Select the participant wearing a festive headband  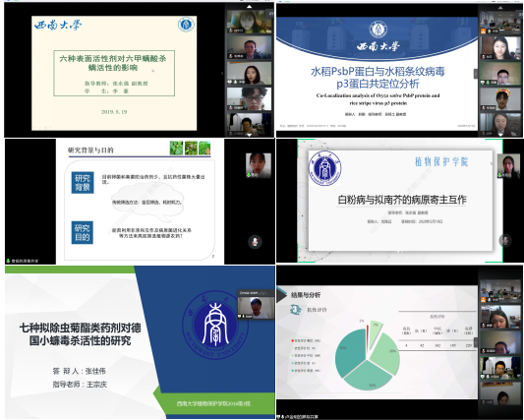(500, 99)
